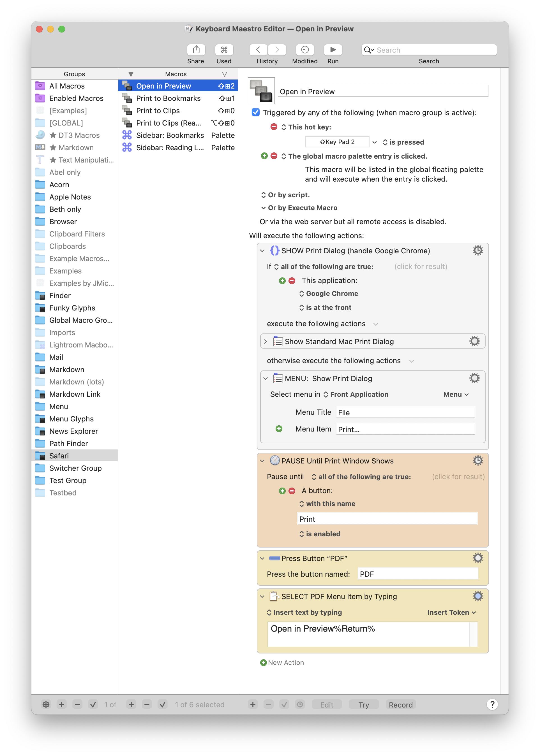
Task: Add a new macro group with the plus button
Action: pyautogui.click(x=61, y=704)
